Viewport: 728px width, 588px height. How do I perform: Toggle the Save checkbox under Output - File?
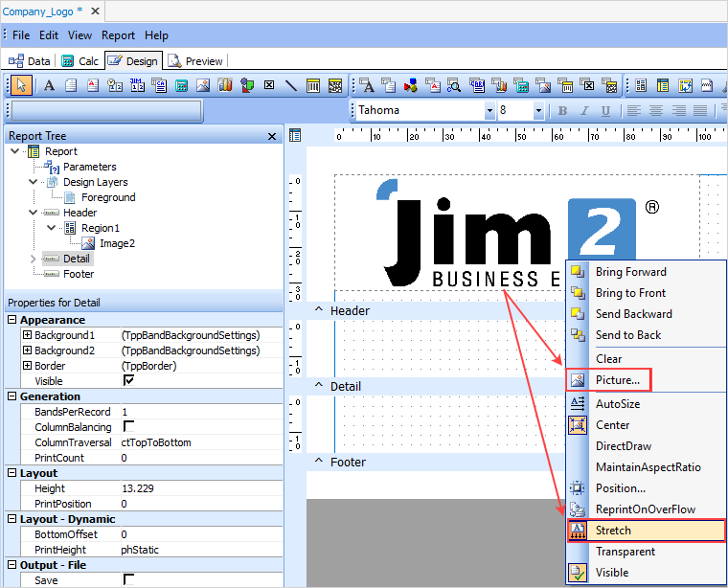(x=128, y=580)
